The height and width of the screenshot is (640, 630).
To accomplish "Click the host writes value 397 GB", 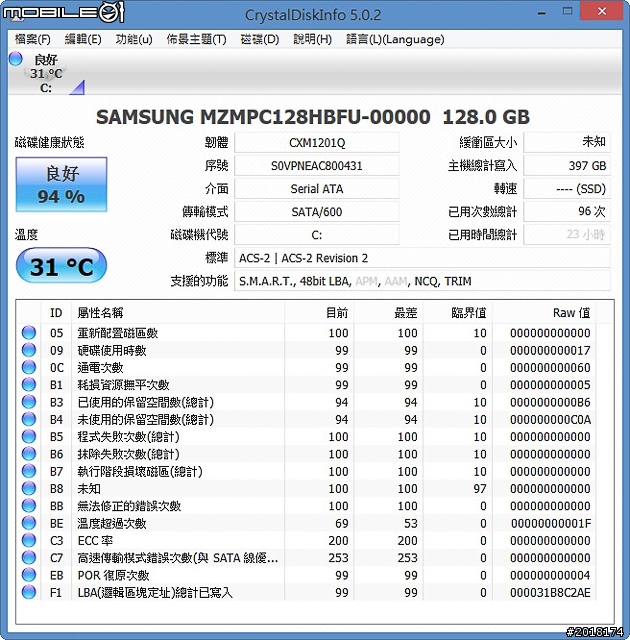I will click(567, 166).
